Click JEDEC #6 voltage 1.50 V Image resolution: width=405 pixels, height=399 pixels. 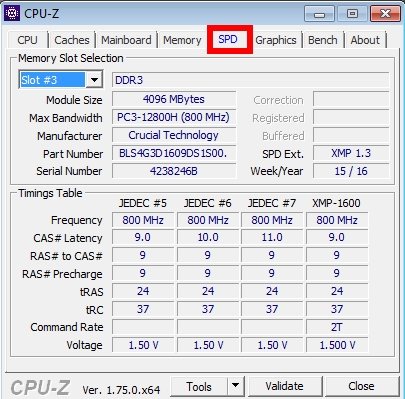(x=208, y=345)
